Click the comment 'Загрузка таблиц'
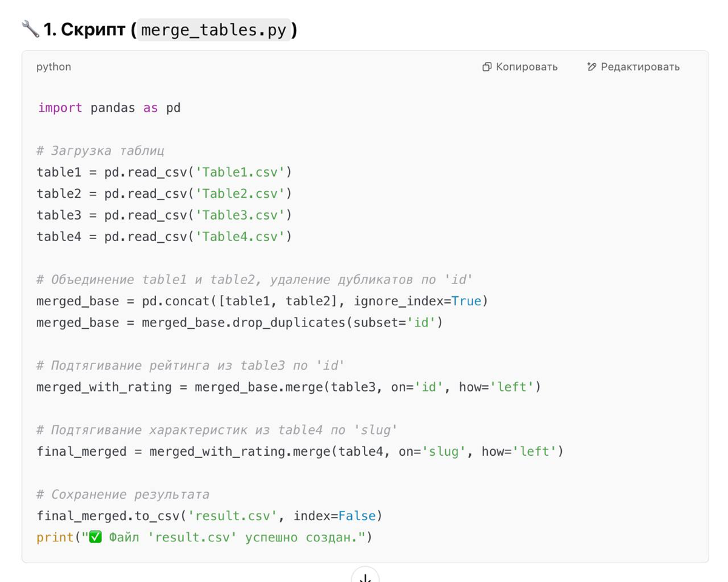The height and width of the screenshot is (582, 728). (101, 151)
